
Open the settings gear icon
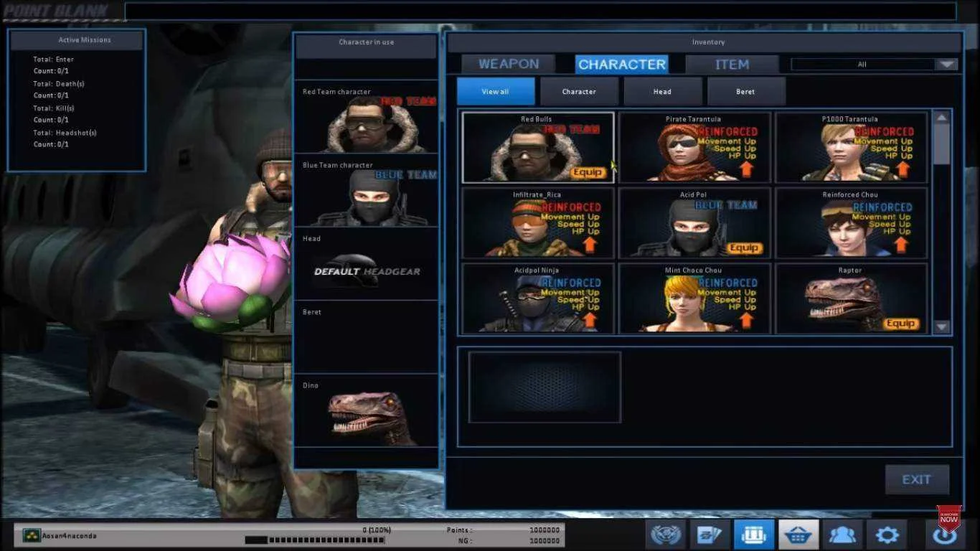887,534
